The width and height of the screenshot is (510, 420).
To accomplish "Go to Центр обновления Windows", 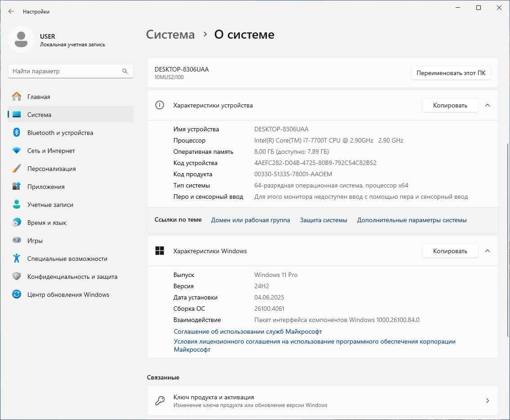I will pyautogui.click(x=71, y=295).
